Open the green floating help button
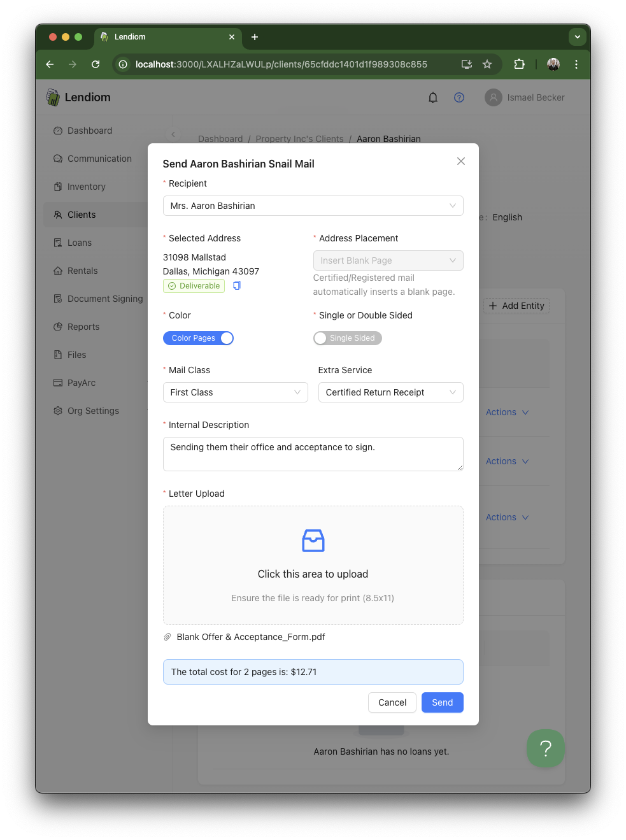This screenshot has height=840, width=626. (x=546, y=748)
